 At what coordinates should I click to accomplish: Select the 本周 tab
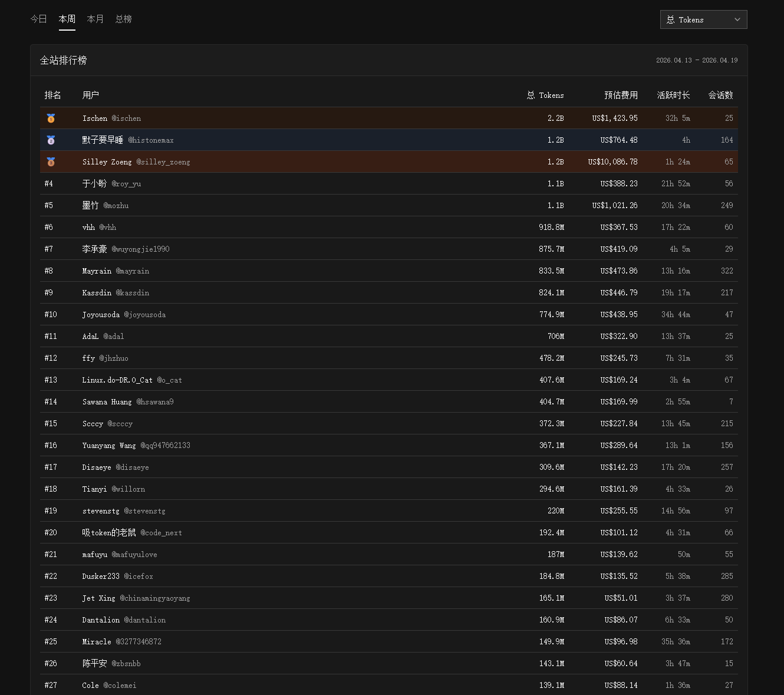pyautogui.click(x=67, y=19)
